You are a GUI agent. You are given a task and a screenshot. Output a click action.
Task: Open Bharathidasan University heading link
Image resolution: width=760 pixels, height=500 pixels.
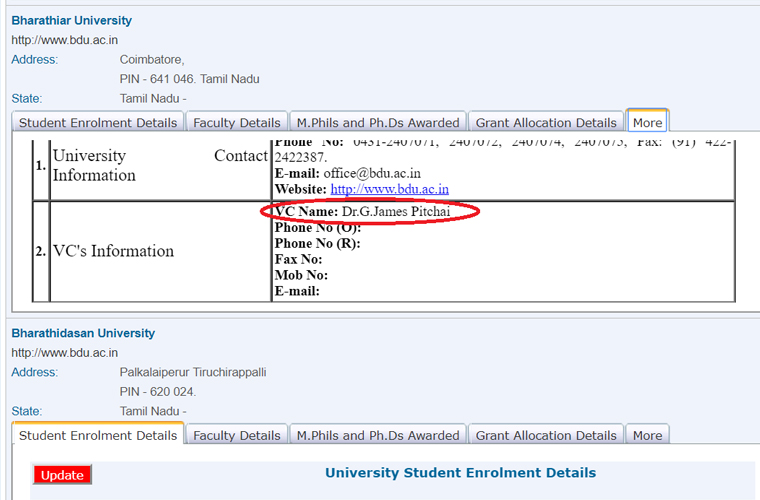coord(83,333)
